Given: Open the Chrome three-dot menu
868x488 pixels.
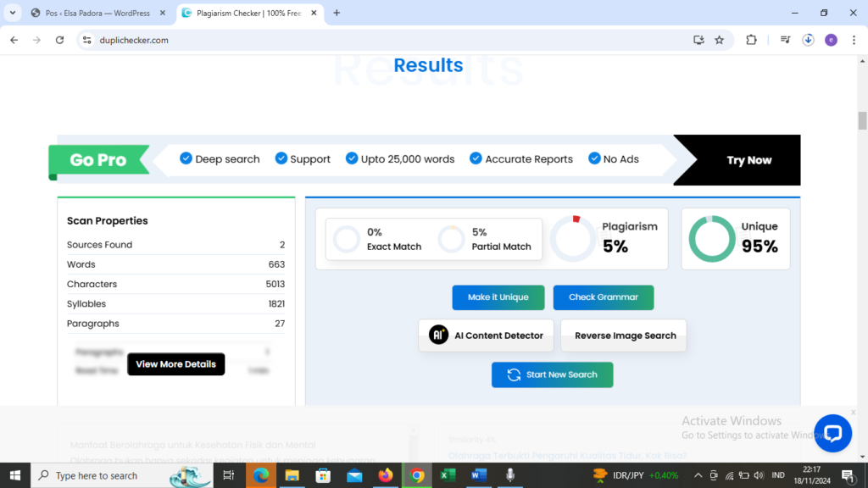Looking at the screenshot, I should pyautogui.click(x=854, y=40).
